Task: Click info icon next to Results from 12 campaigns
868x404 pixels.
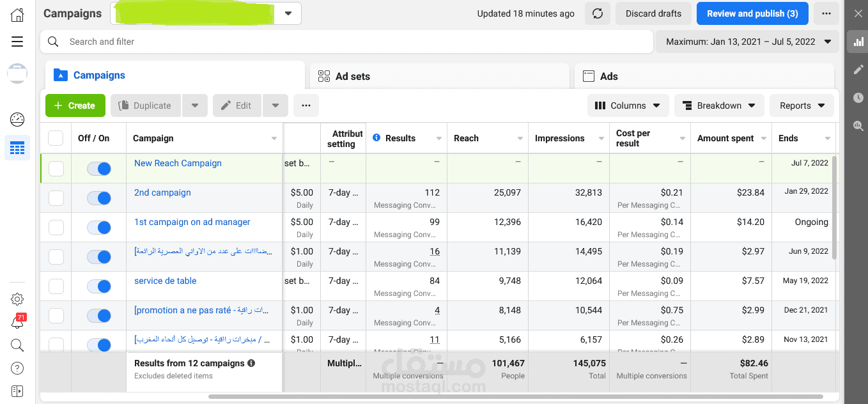Action: pyautogui.click(x=251, y=363)
